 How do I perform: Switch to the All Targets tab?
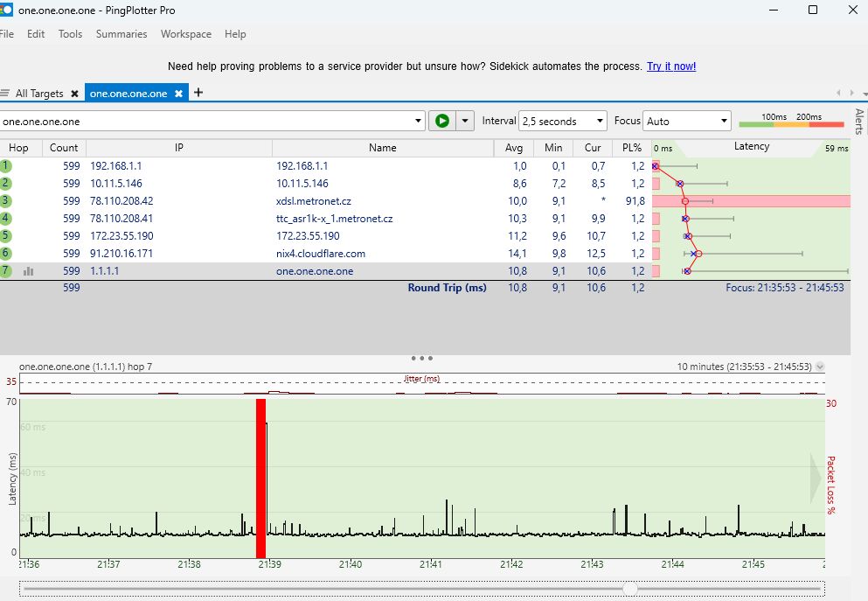(x=38, y=94)
